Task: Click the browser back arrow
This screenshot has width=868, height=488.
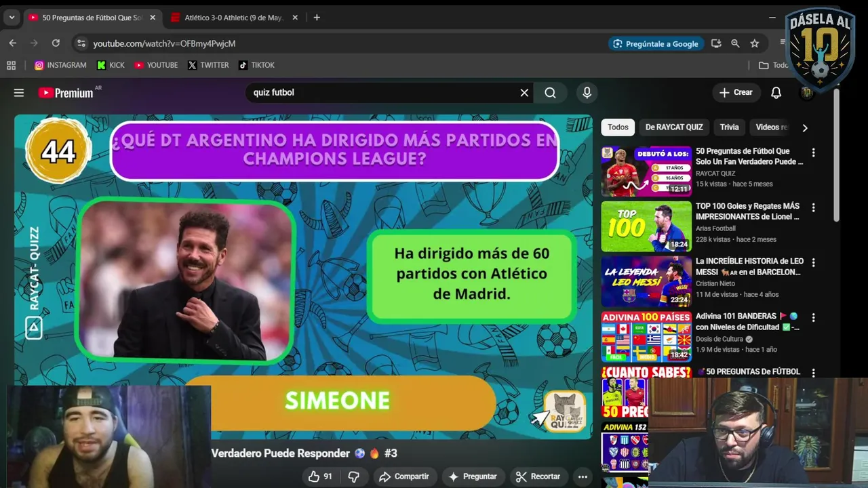Action: point(12,43)
